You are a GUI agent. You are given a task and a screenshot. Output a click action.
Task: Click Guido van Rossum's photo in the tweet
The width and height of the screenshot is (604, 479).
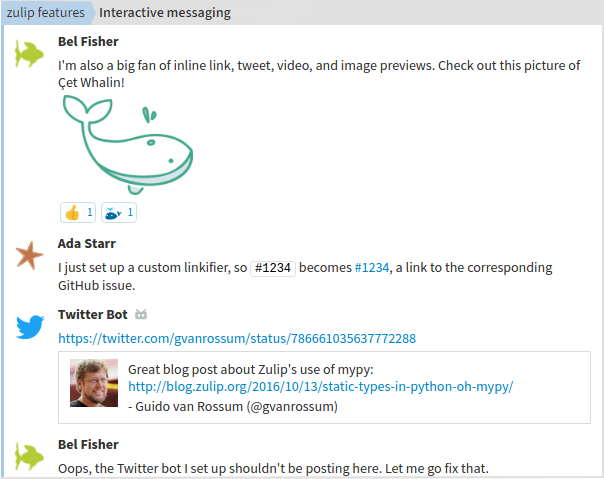[94, 382]
